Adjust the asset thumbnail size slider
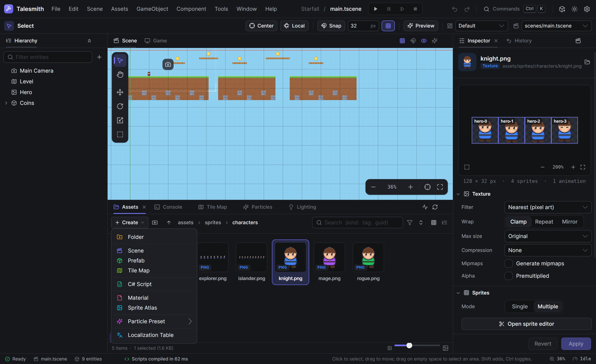 tap(417, 345)
